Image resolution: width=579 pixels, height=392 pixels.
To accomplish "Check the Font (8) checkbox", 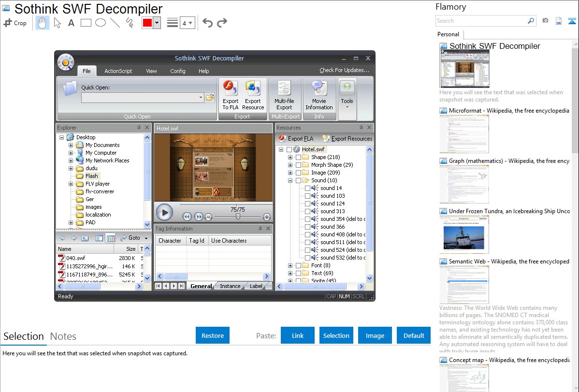I will [298, 266].
